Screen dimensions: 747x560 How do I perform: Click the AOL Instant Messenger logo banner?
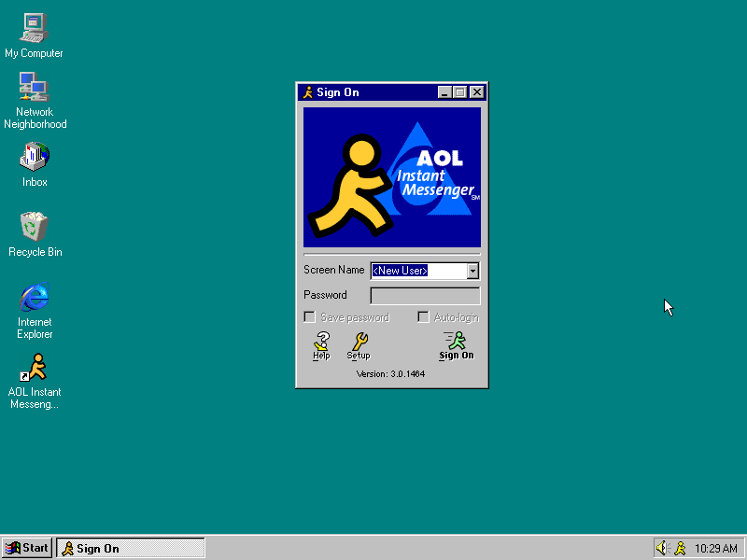(392, 177)
